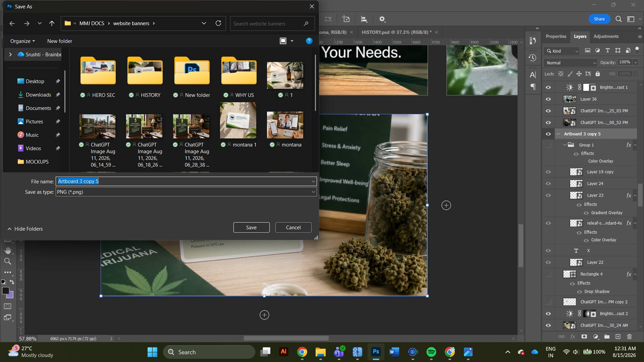The height and width of the screenshot is (362, 644).
Task: Click the foreground color swatch
Action: coord(6,291)
